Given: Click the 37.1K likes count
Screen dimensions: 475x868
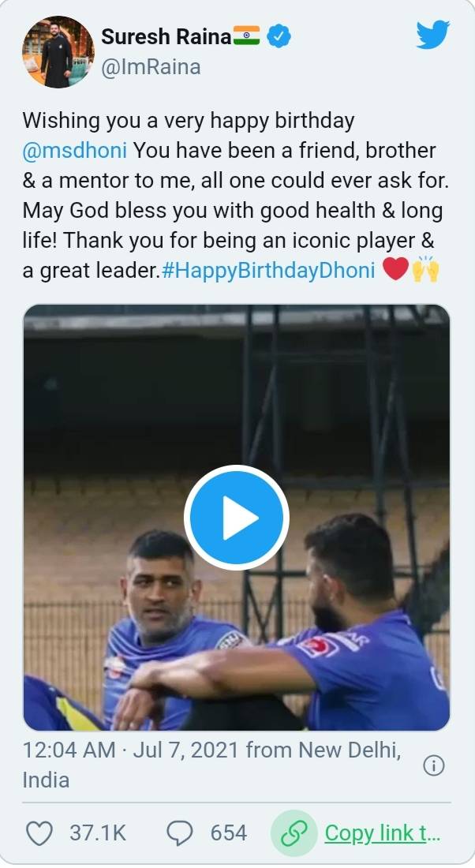Looking at the screenshot, I should click(x=97, y=832).
